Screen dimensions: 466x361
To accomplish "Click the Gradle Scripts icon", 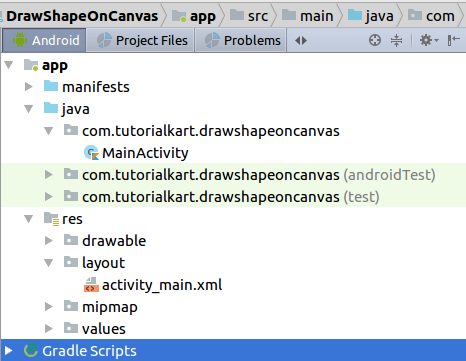I will pyautogui.click(x=31, y=350).
